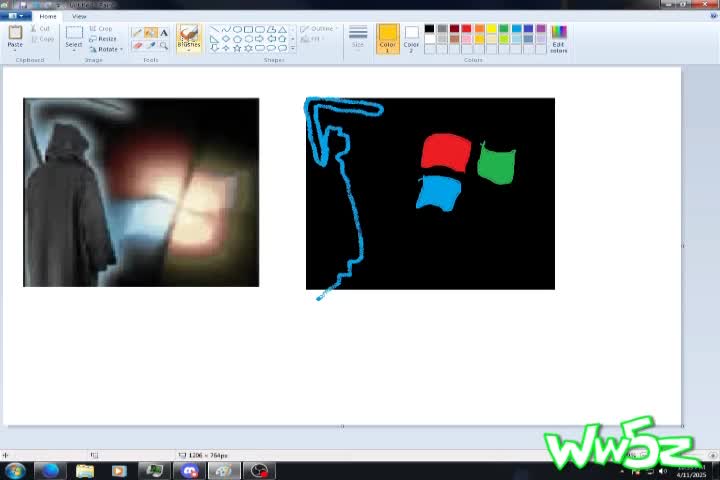Click the Resize button
Image resolution: width=720 pixels, height=480 pixels.
pos(103,39)
